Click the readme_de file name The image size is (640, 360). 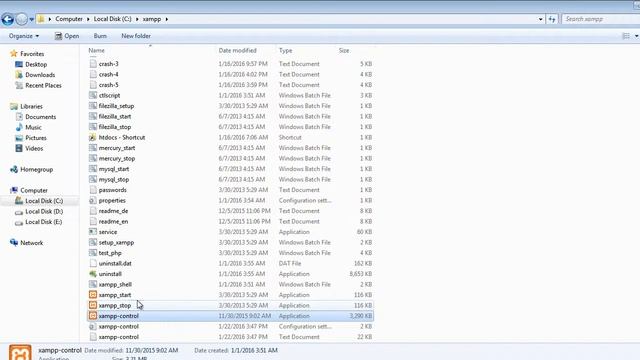tap(113, 211)
